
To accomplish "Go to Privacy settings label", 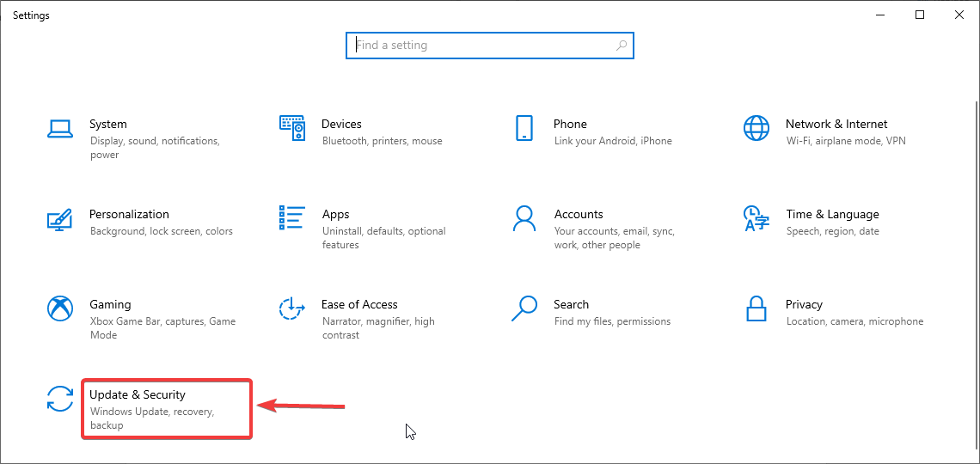I will (x=804, y=305).
